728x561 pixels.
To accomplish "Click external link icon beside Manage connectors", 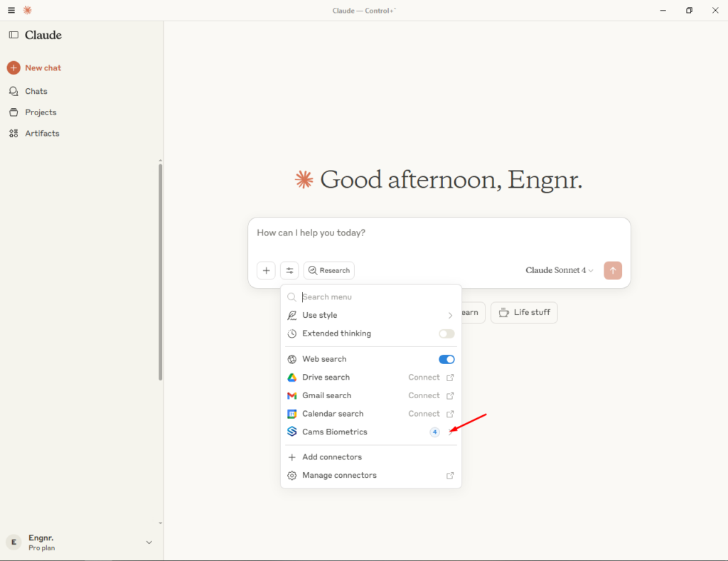I will click(450, 476).
